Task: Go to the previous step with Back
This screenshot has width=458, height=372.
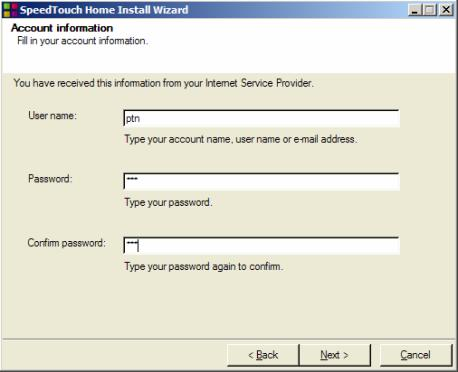Action: coord(263,355)
